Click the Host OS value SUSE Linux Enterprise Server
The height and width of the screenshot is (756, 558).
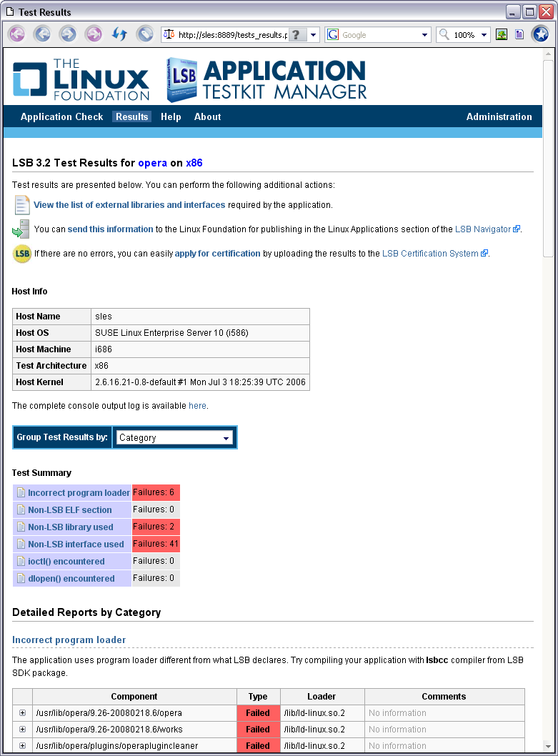(x=200, y=333)
